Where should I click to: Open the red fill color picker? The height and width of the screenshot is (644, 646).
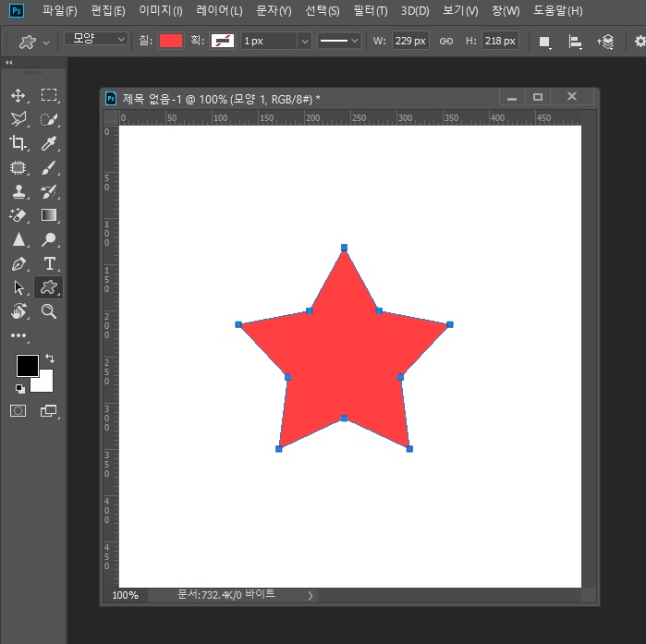171,41
